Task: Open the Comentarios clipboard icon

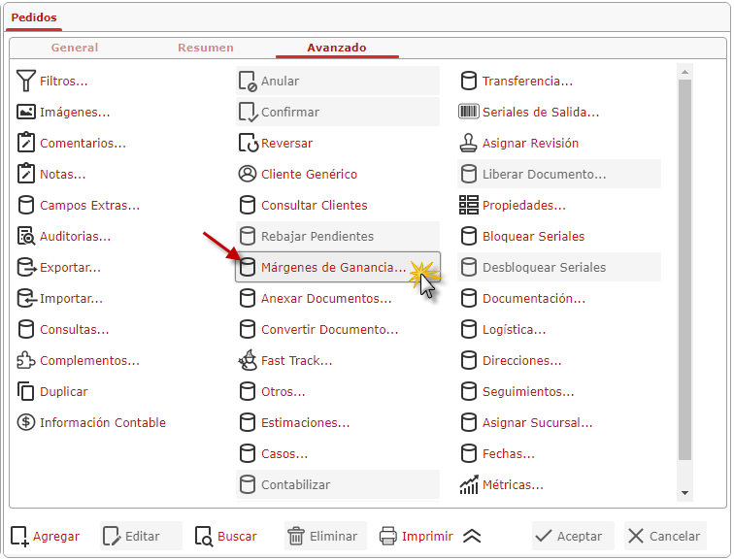Action: click(26, 143)
